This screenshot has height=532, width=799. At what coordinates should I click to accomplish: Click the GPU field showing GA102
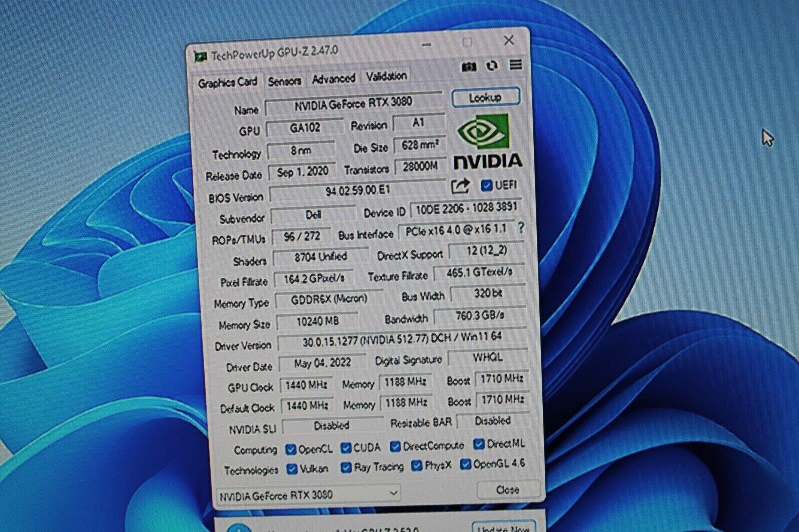coord(305,128)
